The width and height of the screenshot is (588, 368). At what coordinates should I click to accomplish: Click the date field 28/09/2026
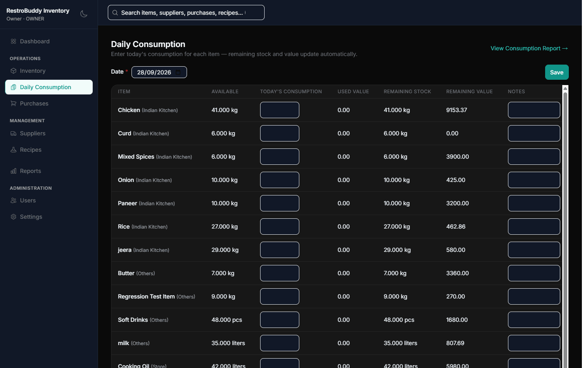point(159,72)
